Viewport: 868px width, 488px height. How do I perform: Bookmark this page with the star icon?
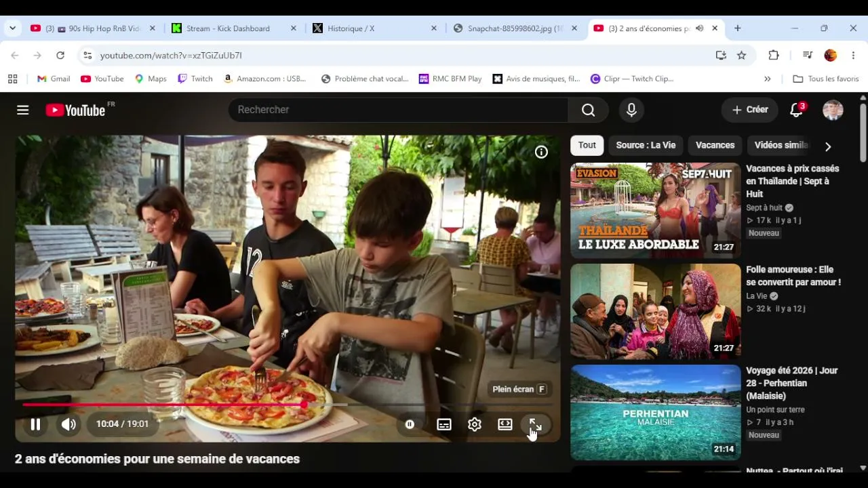[x=741, y=56]
